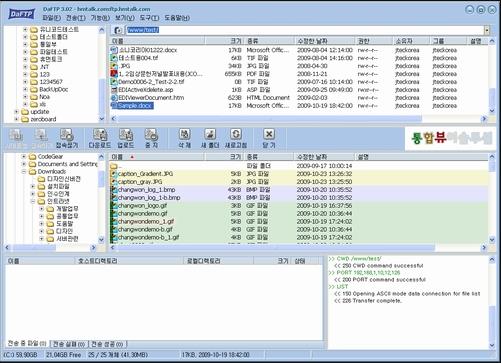This screenshot has width=501, height=363.
Task: Expand the CodeGear folder in local tree
Action: (x=24, y=156)
